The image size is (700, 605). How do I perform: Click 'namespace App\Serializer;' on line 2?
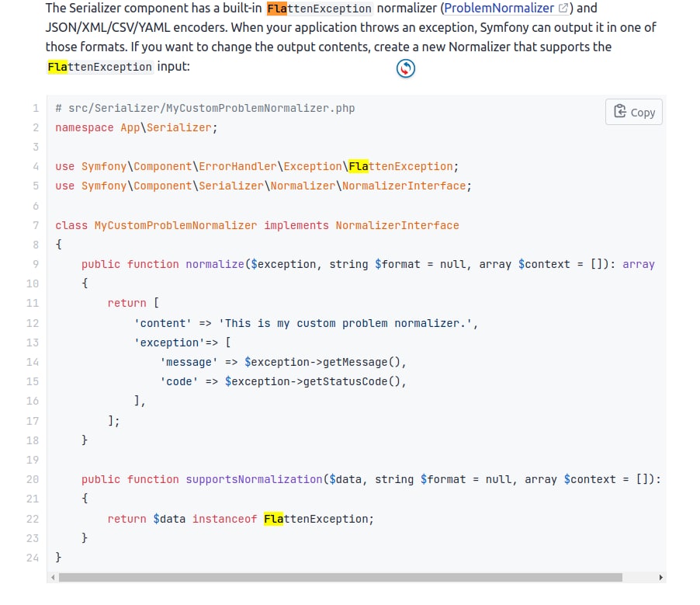pos(136,128)
